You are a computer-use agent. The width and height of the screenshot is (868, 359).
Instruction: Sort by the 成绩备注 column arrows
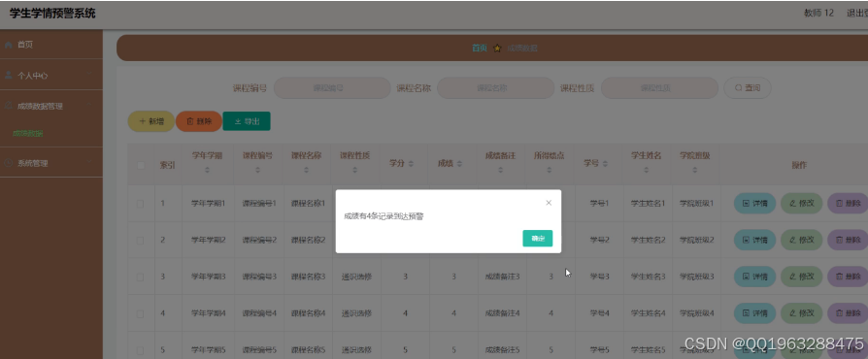[500, 171]
